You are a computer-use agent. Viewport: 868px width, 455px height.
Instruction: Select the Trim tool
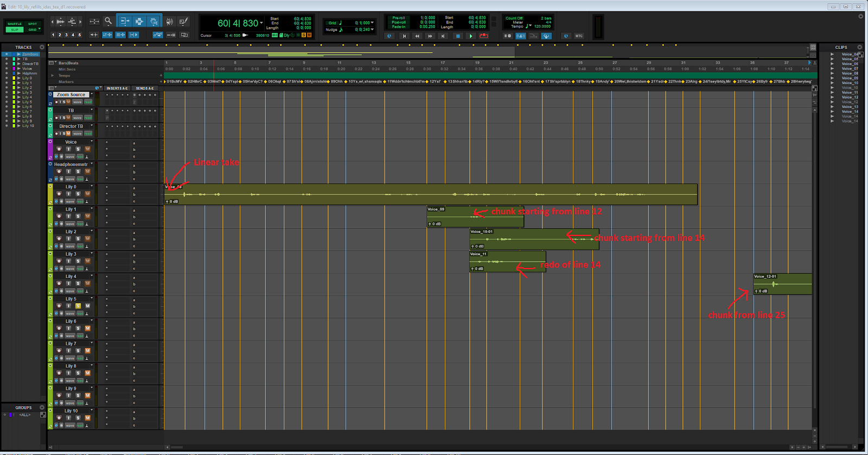click(x=125, y=21)
